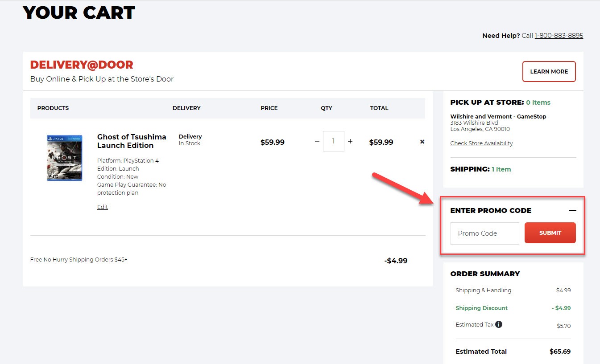
Task: Call the 1-800-883-8895 help number link
Action: point(559,36)
